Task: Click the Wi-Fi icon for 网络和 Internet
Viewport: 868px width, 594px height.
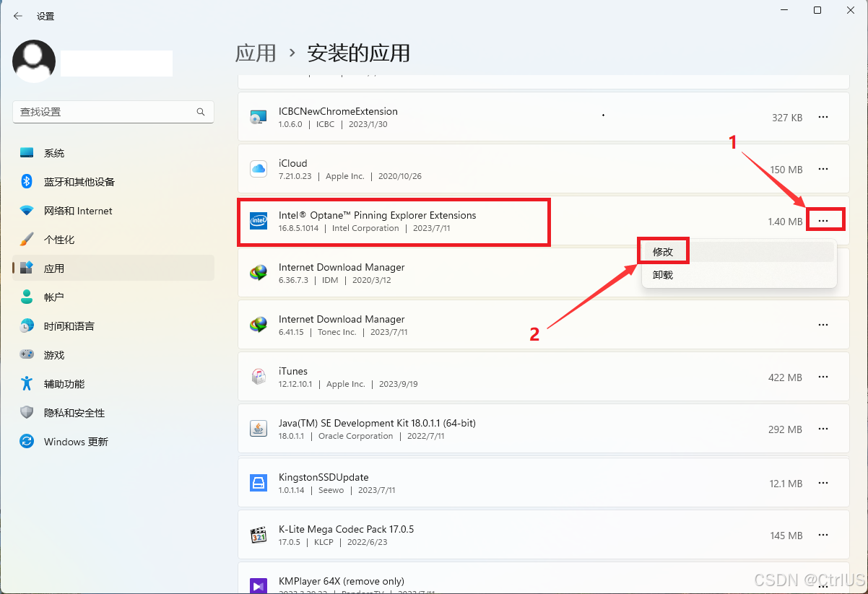Action: (27, 211)
